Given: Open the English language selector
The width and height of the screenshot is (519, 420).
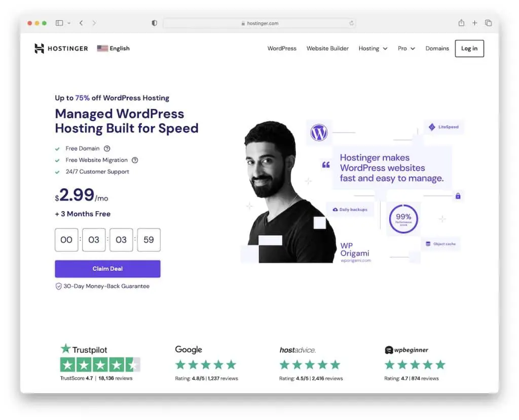Looking at the screenshot, I should coord(113,48).
